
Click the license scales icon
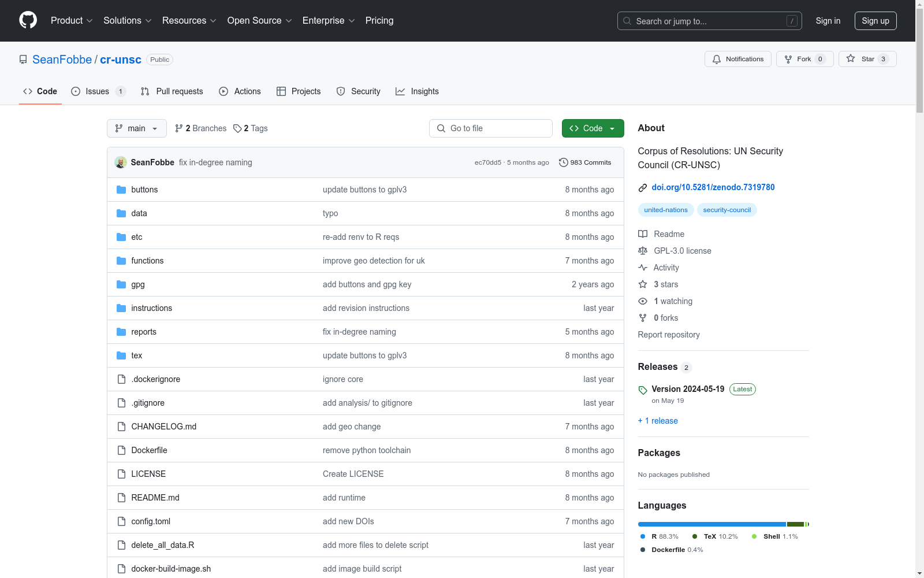click(643, 251)
